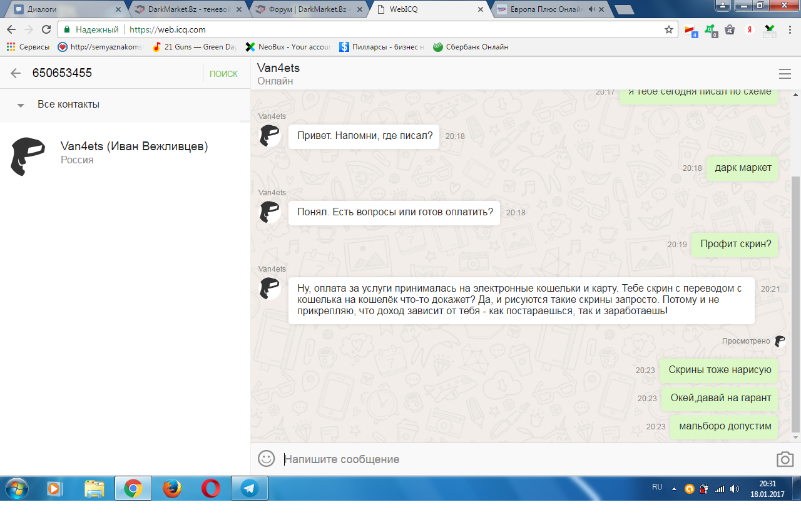Go back from ICQ search results

click(16, 73)
